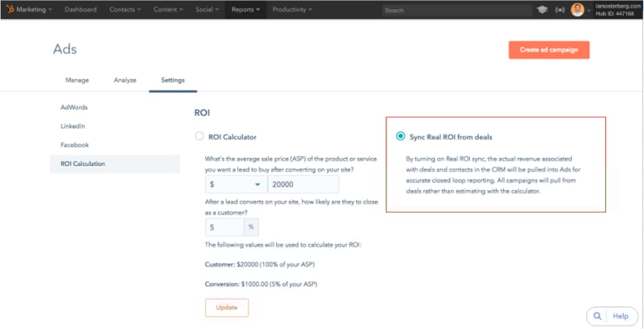
Task: Select the ROI Calculator radio button
Action: pos(199,136)
